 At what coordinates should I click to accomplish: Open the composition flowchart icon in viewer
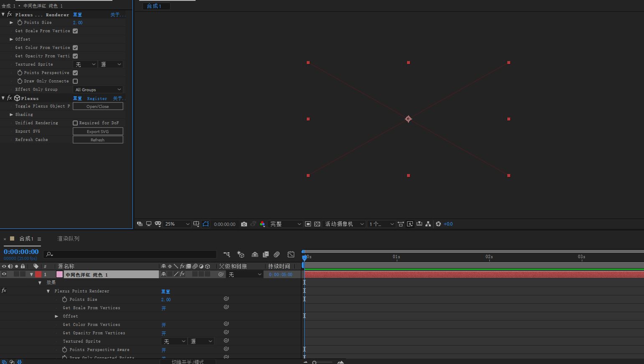coord(428,224)
